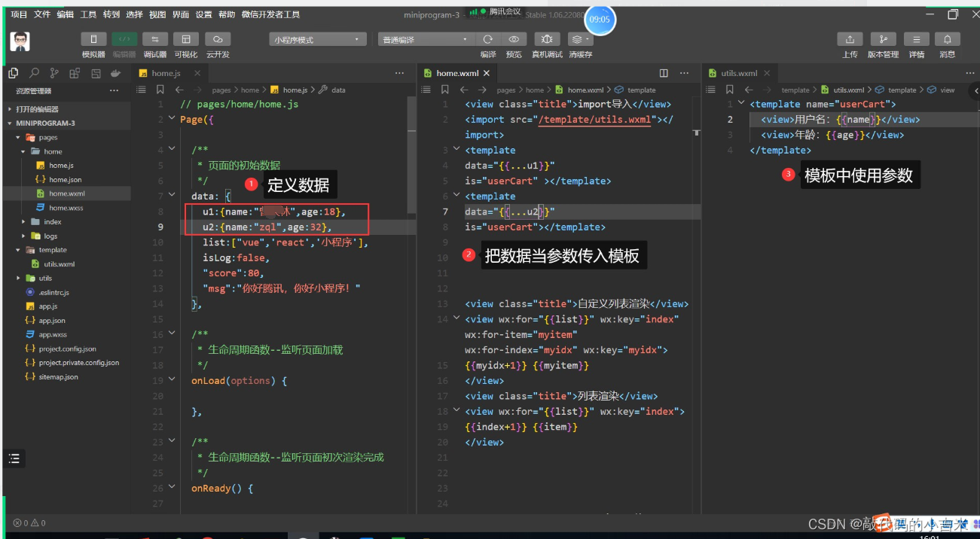Screen dimensions: 980x539
Task: Collapse the home folder in tree
Action: [66, 151]
